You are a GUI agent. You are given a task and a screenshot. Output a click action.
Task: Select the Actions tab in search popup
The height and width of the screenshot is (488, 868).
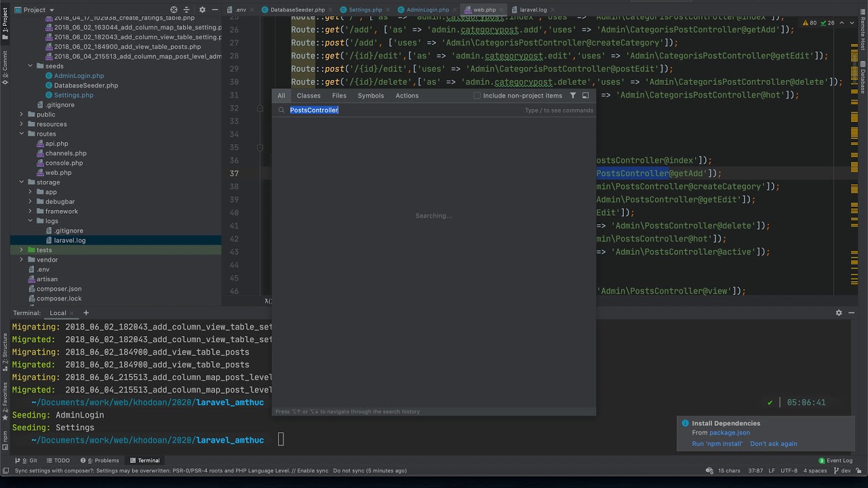[407, 96]
